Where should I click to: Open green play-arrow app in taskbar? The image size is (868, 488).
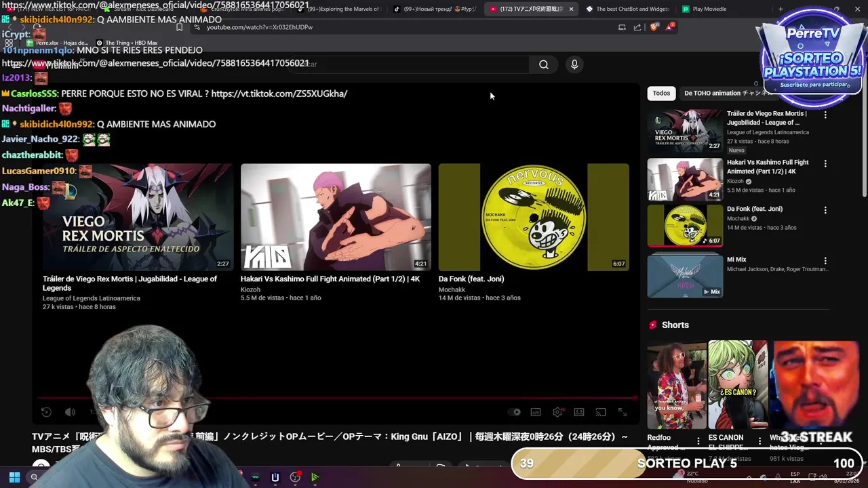tap(315, 477)
